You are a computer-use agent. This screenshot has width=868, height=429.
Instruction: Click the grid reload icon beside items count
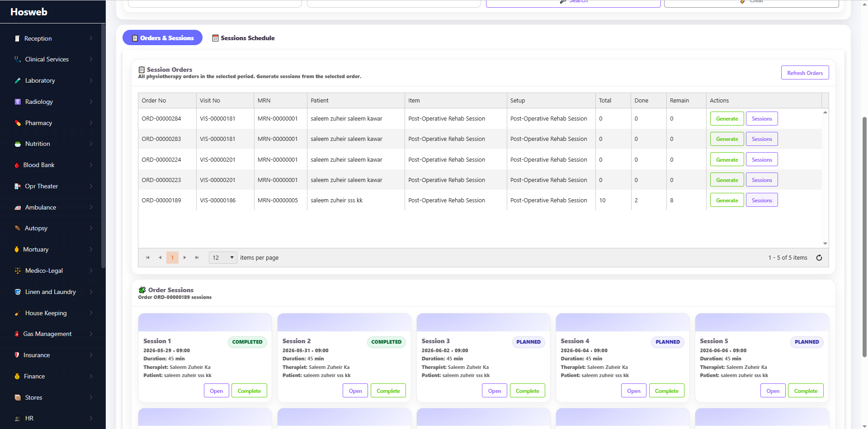tap(819, 258)
